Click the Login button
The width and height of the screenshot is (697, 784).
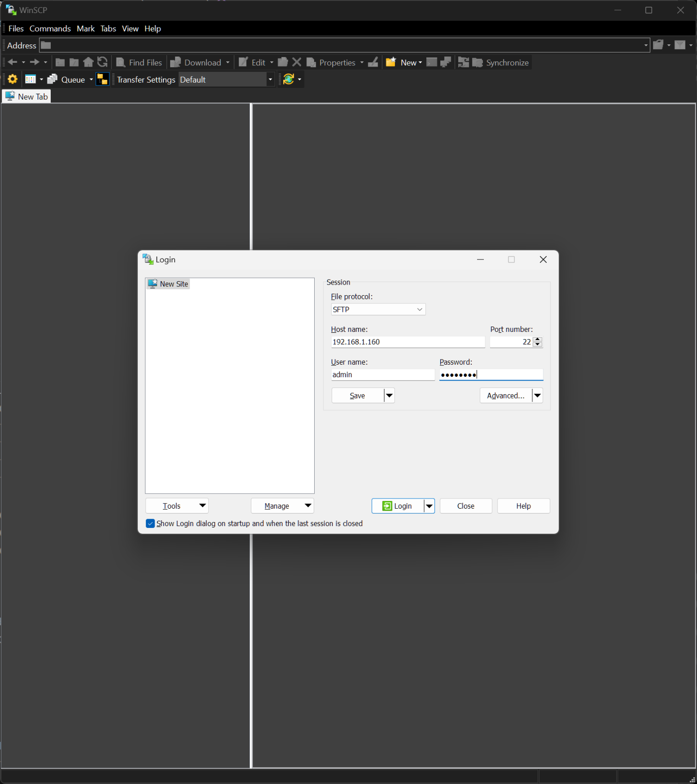click(x=397, y=506)
